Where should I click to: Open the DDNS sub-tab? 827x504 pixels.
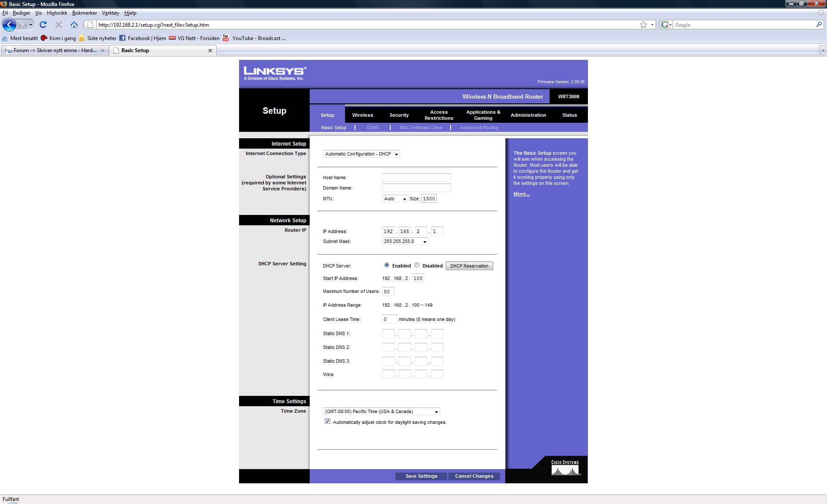click(x=373, y=128)
